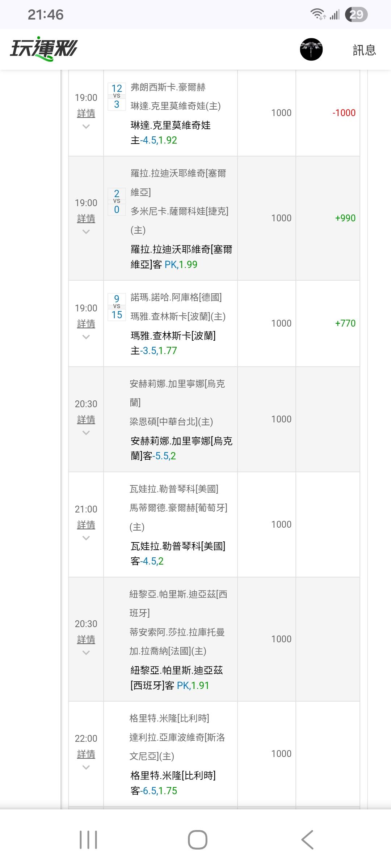Open the Android recent apps button
The height and width of the screenshot is (868, 391).
coord(88,839)
